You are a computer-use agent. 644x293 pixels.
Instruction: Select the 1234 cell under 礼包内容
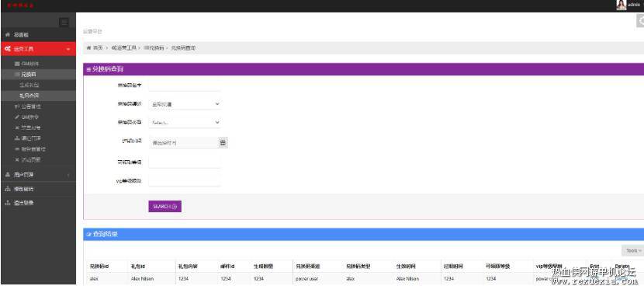[x=183, y=278]
